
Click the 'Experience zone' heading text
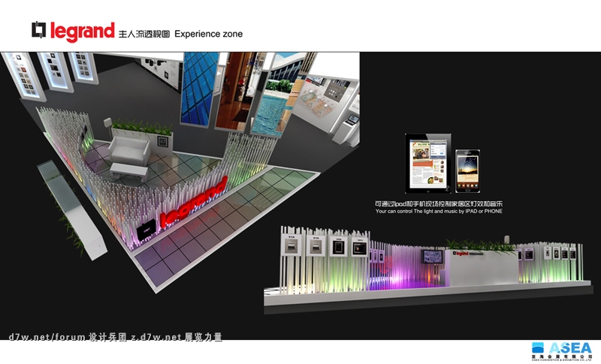[209, 34]
